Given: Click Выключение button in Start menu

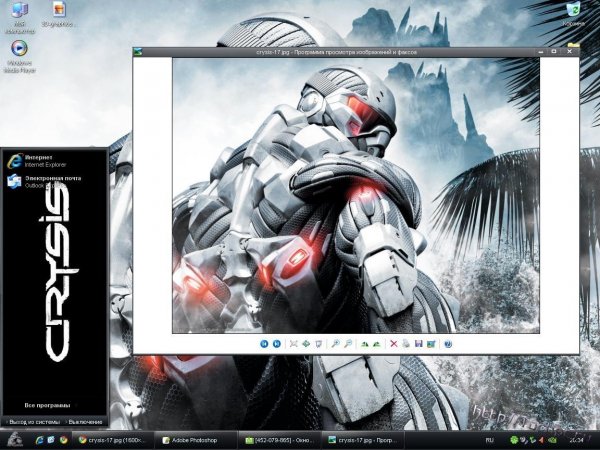Looking at the screenshot, I should (85, 422).
